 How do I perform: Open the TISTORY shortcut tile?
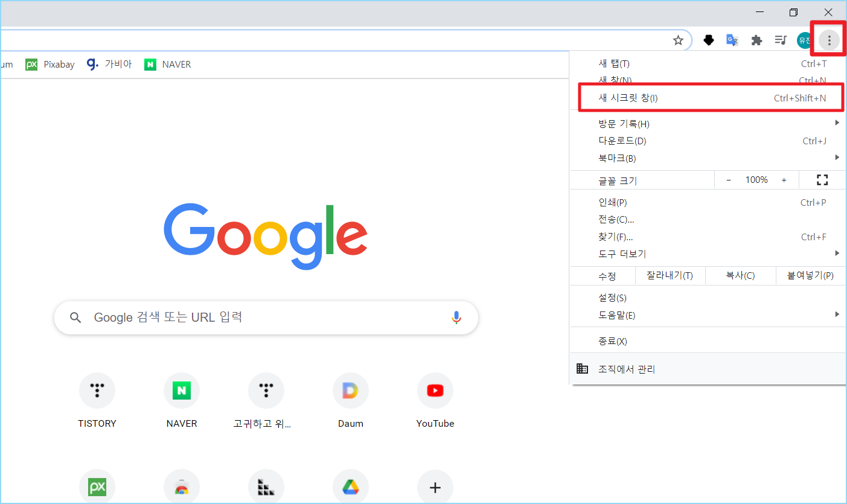(x=97, y=401)
